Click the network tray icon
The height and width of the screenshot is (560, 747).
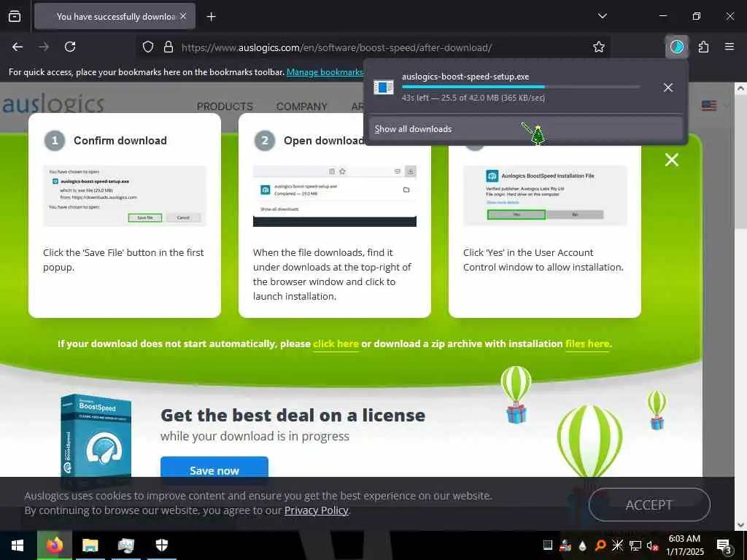coord(635,545)
